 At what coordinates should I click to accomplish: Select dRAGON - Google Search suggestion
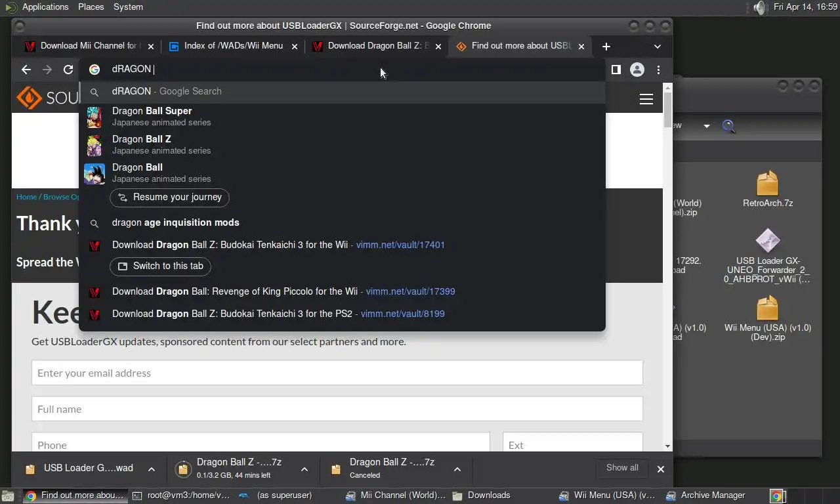[342, 91]
